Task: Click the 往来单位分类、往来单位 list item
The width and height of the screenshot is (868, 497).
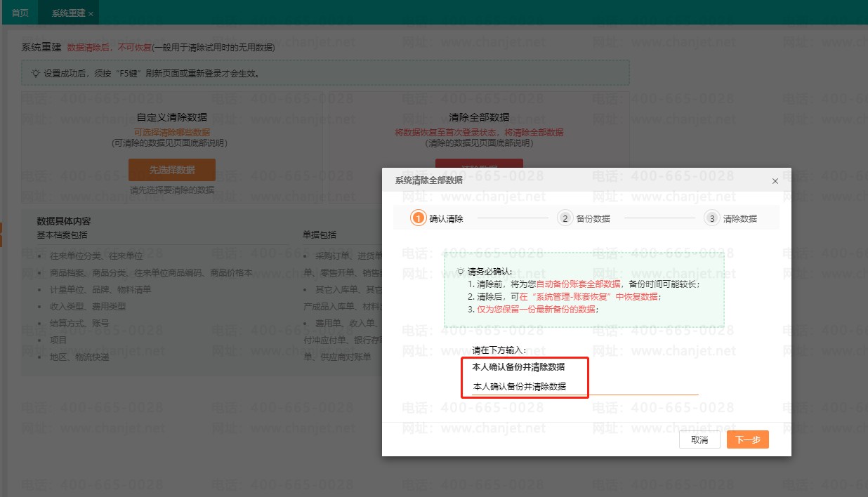Action: click(x=96, y=256)
